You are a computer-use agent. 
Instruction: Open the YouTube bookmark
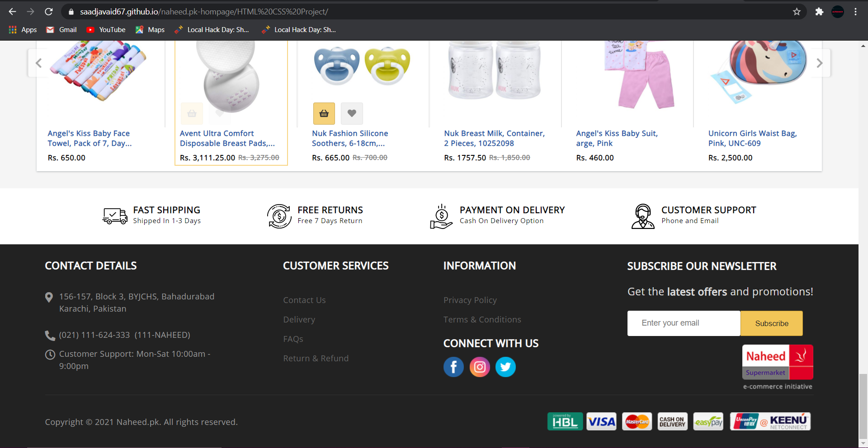[x=106, y=30]
